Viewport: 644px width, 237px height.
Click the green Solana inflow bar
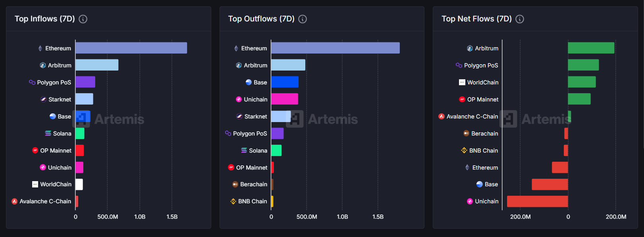80,134
